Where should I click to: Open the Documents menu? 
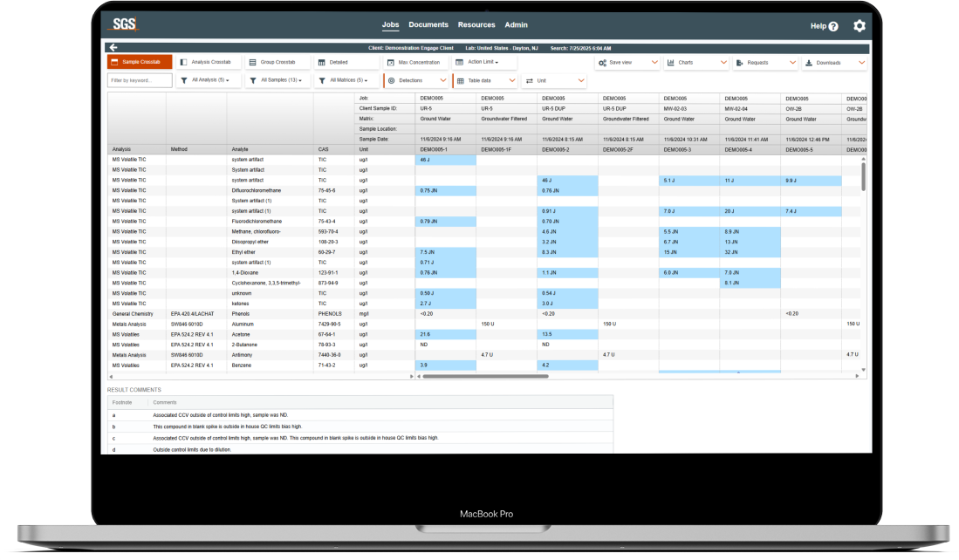tap(428, 25)
